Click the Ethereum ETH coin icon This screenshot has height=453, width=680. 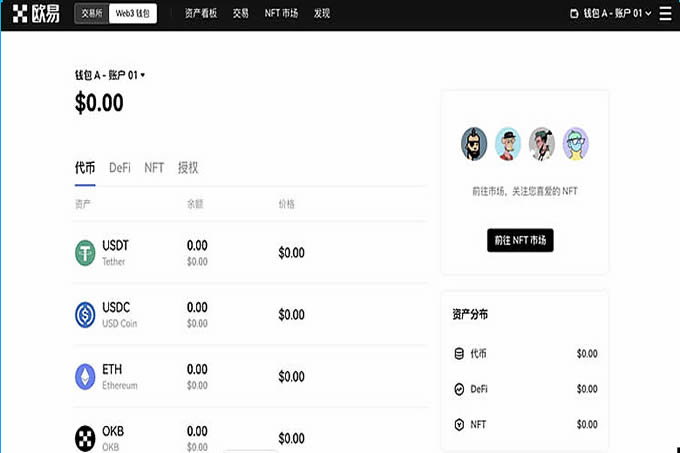pyautogui.click(x=85, y=377)
